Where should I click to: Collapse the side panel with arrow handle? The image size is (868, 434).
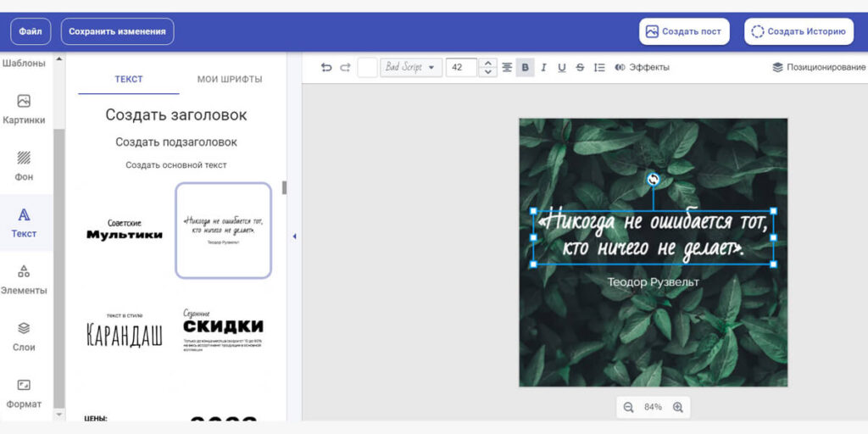click(x=294, y=236)
